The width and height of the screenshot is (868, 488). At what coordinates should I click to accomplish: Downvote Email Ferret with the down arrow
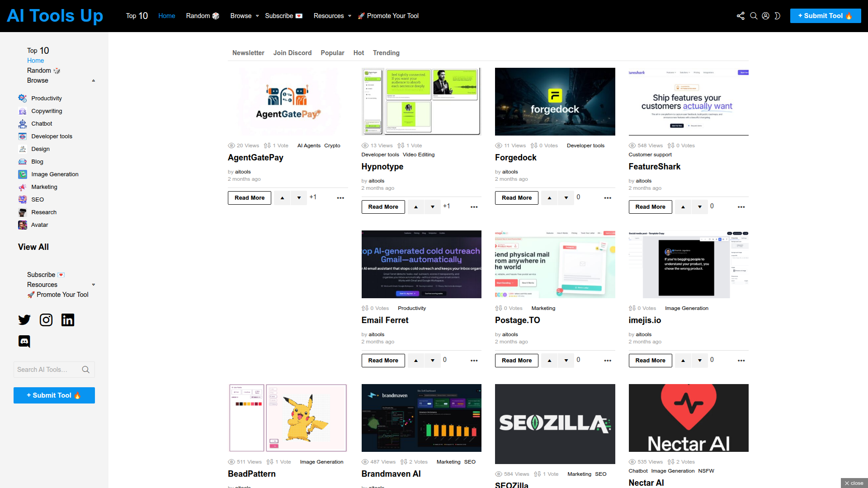coord(433,361)
